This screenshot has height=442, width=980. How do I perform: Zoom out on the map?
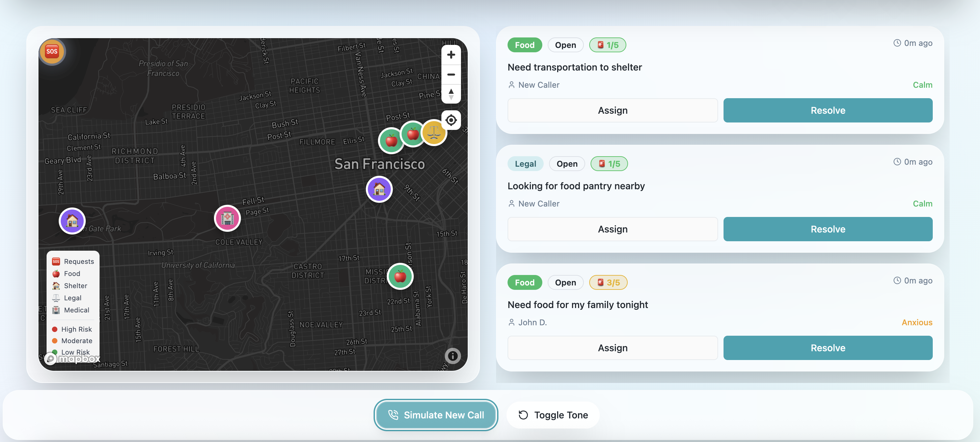[x=451, y=75]
